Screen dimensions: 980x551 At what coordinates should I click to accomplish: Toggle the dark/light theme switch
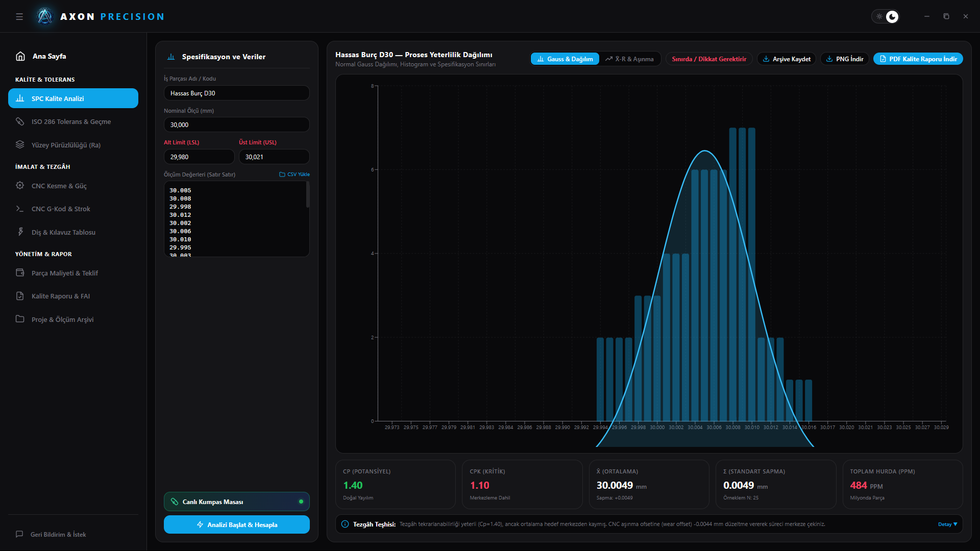pos(886,16)
